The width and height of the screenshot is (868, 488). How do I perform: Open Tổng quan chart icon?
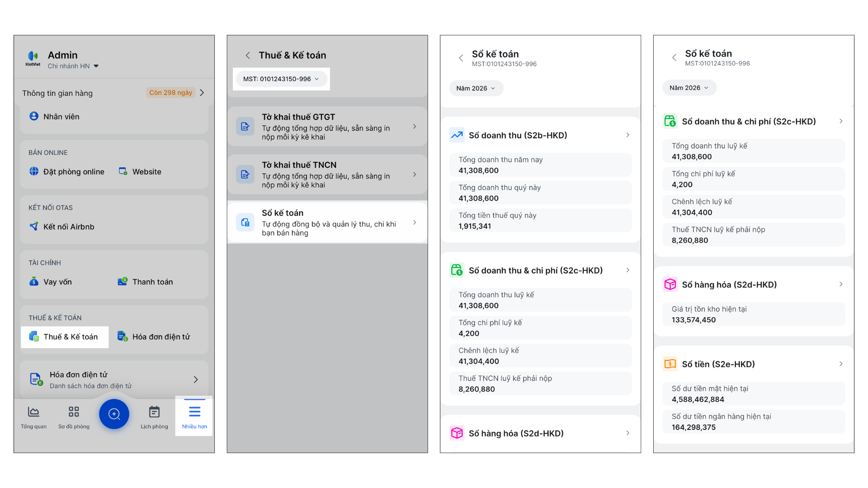tap(33, 412)
